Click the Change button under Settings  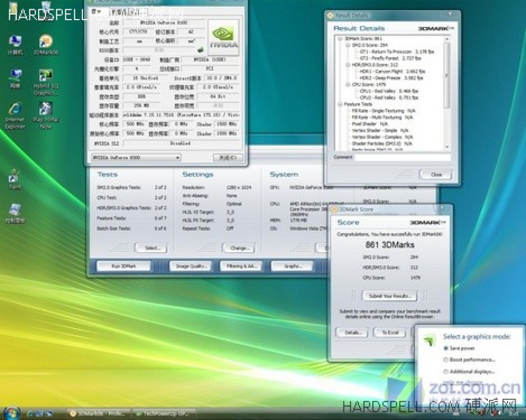239,248
